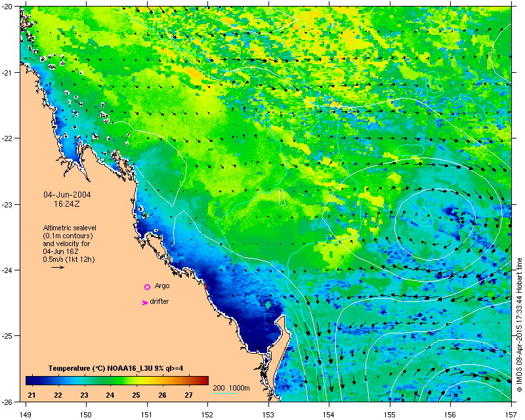Click the "0.5m/s (1kt 12h)" caption line
This screenshot has height=420, width=525.
[69, 259]
